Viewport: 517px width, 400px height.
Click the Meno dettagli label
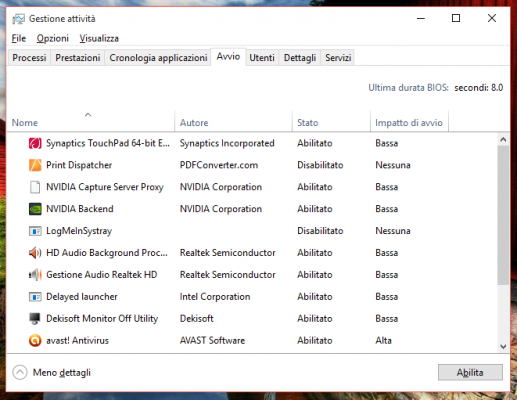(62, 373)
